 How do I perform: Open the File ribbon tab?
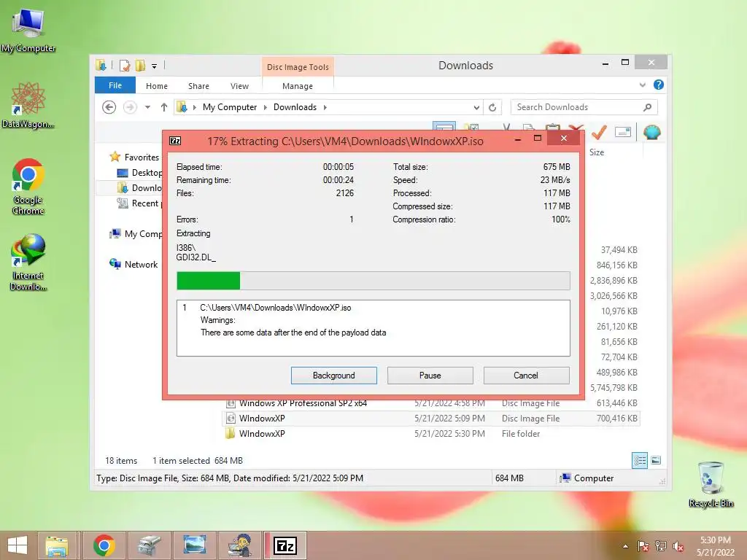tap(115, 85)
